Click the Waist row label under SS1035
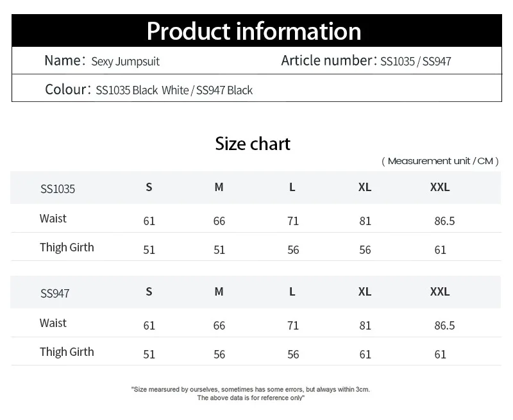The image size is (513, 420). [53, 219]
